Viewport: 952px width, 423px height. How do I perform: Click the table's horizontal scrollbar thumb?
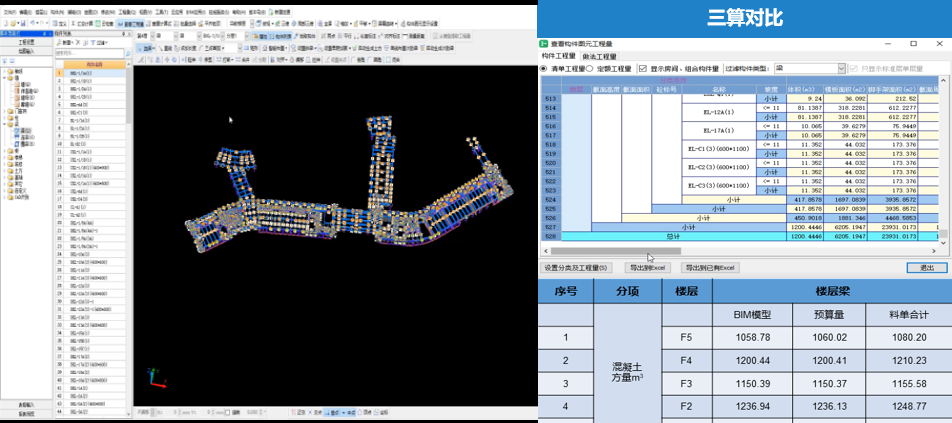(x=616, y=251)
